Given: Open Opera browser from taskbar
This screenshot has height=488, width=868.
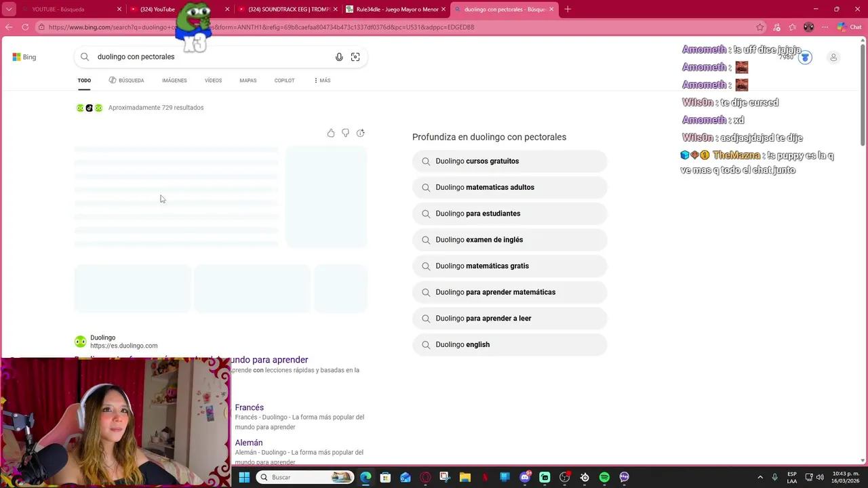Looking at the screenshot, I should point(425,477).
